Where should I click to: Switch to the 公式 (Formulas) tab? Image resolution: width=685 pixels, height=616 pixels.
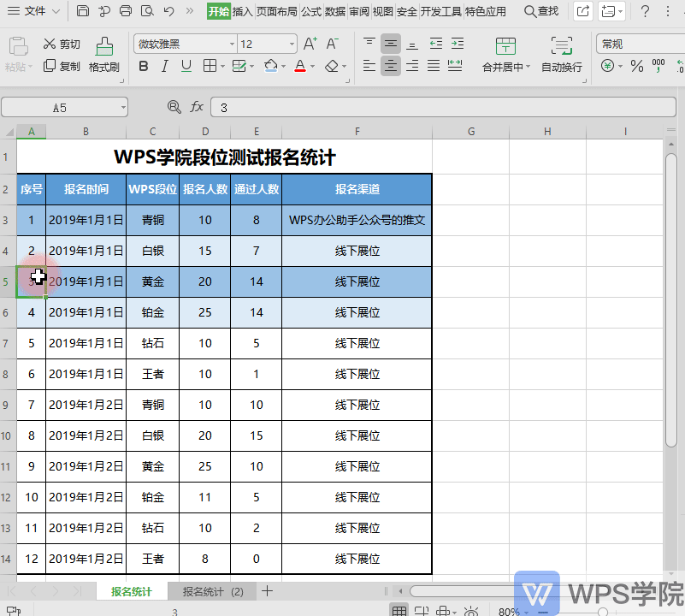tap(311, 11)
